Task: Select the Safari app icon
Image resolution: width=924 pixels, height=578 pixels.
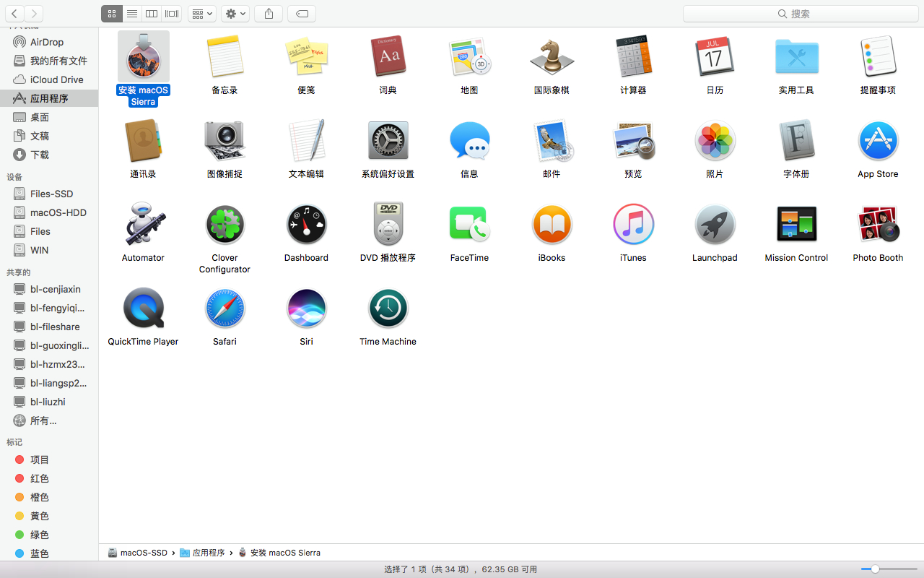Action: 225,309
